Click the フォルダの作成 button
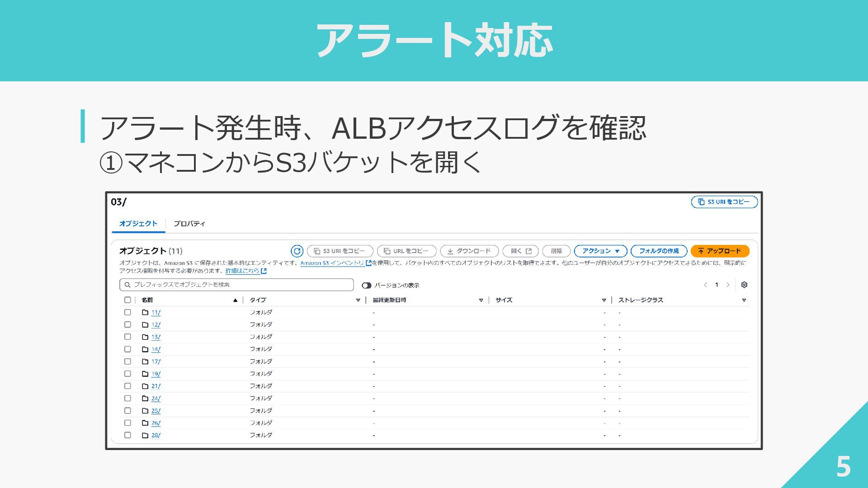 pyautogui.click(x=659, y=251)
